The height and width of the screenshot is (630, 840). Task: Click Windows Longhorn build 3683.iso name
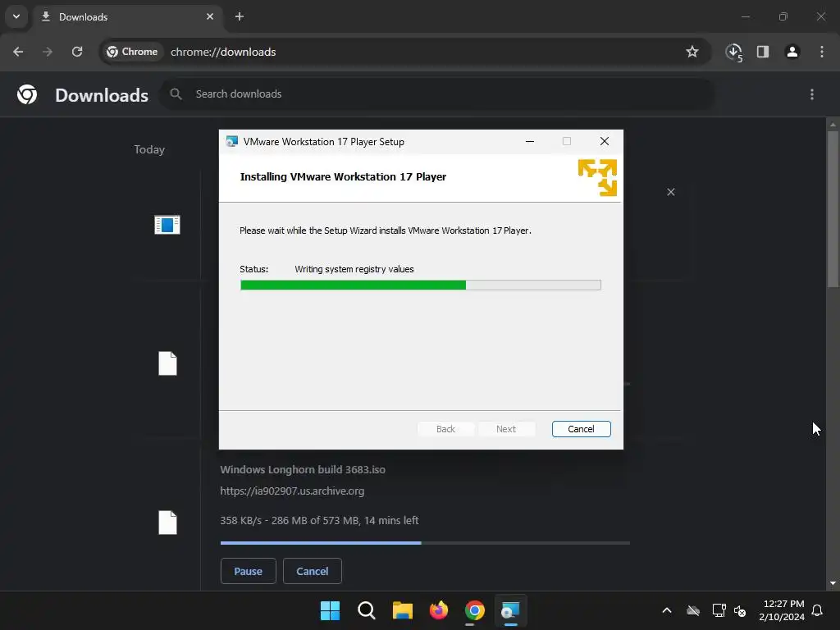303,470
